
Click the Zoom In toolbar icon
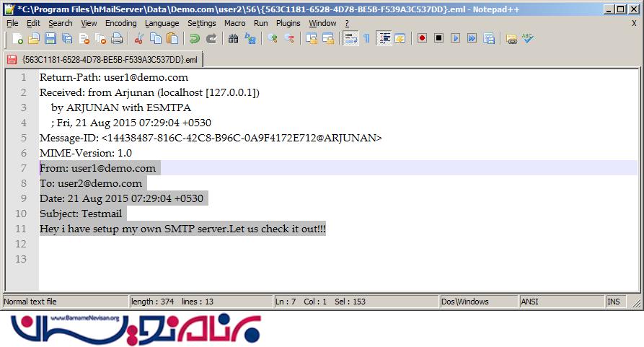[273, 39]
